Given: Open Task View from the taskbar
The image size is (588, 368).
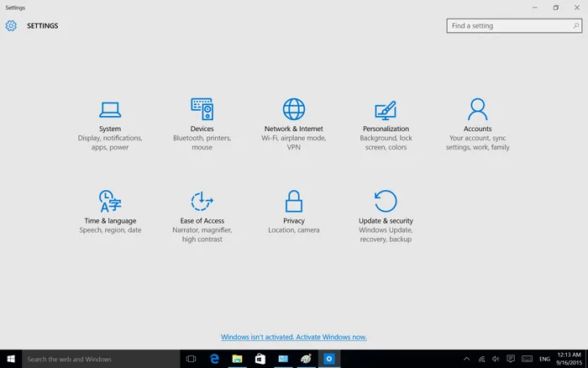Looking at the screenshot, I should coord(191,359).
